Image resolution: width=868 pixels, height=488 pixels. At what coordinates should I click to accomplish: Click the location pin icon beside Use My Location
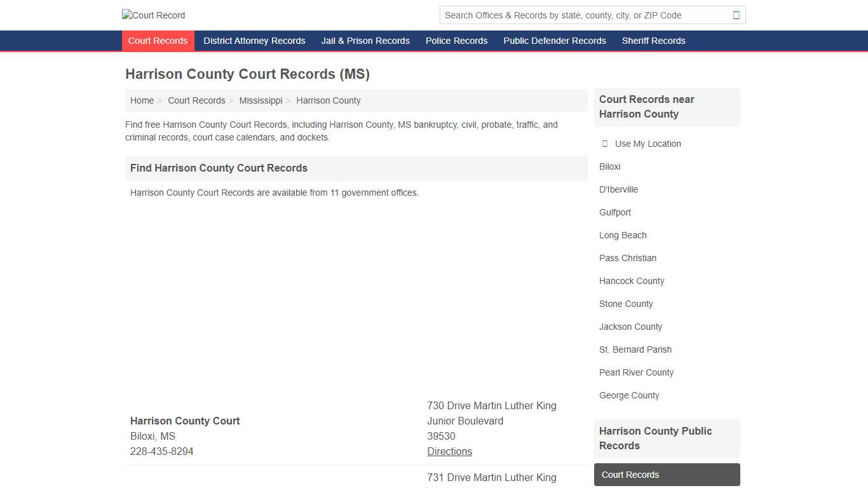[x=604, y=144]
